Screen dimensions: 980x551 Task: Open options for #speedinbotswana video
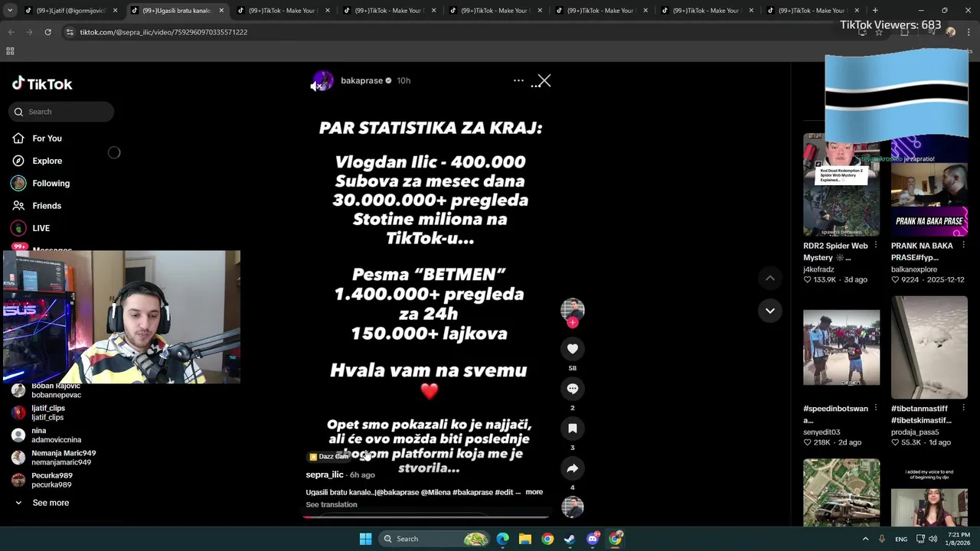[875, 409]
